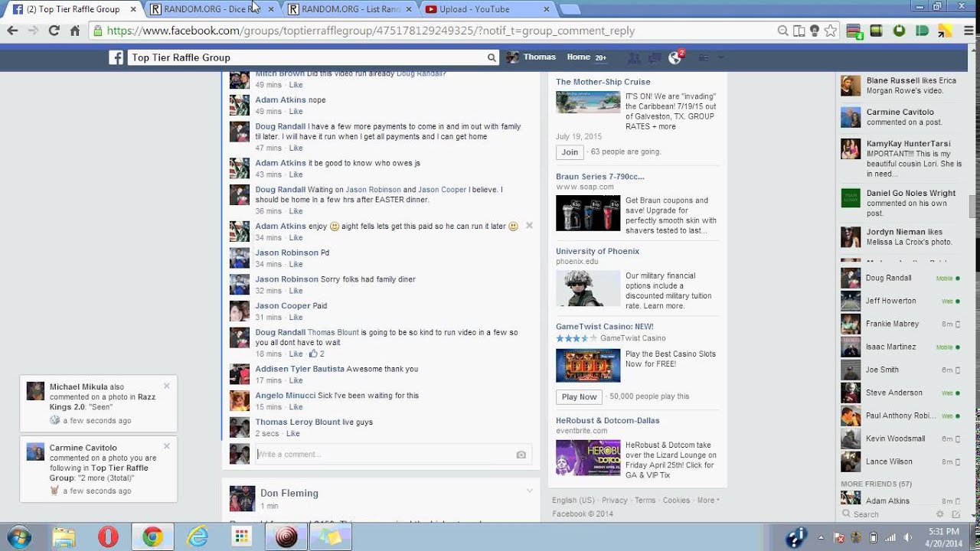
Task: Click the HeRobust & Dotcom ad thumbnail
Action: click(x=588, y=458)
